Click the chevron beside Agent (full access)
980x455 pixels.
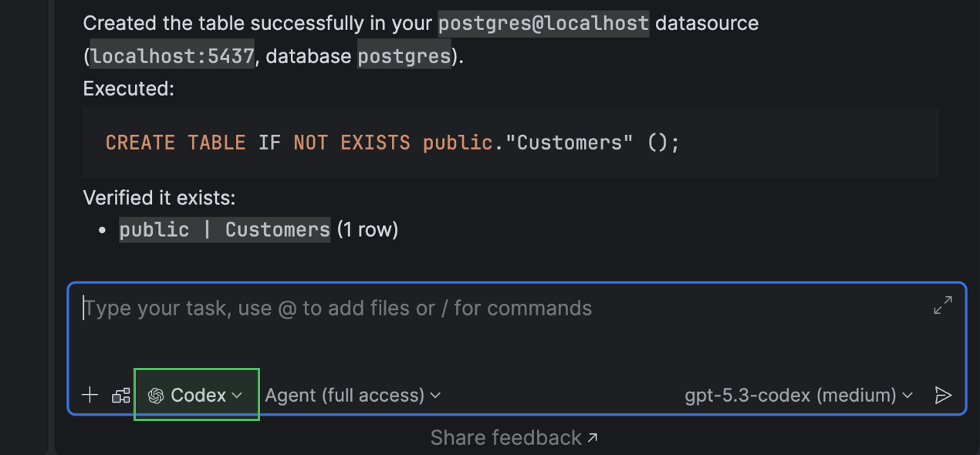click(x=435, y=396)
